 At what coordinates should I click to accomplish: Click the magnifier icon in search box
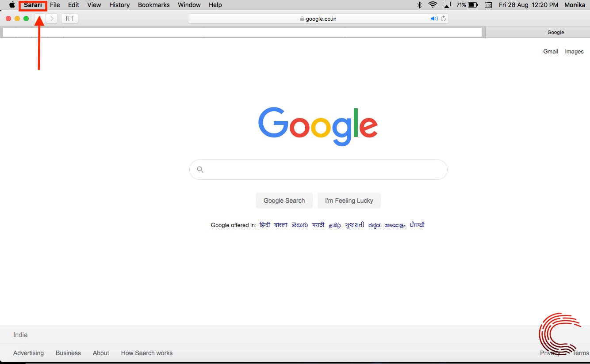pos(200,170)
